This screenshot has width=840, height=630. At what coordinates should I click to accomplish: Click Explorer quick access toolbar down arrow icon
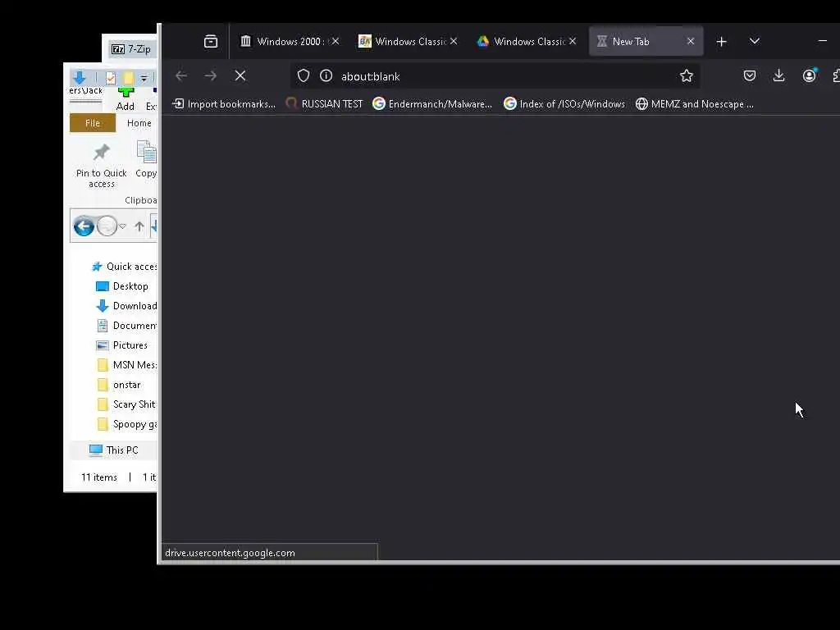[x=80, y=78]
